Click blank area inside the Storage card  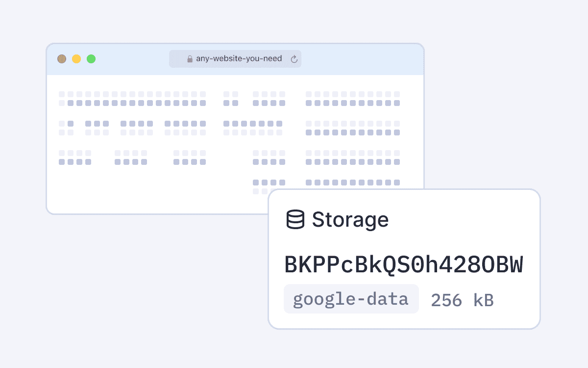(x=465, y=221)
